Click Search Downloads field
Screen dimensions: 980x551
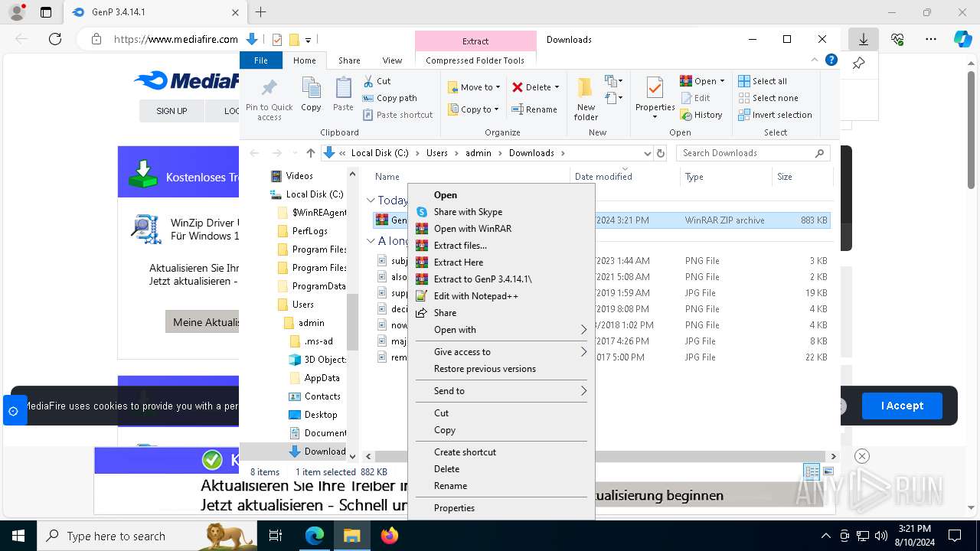tap(753, 153)
